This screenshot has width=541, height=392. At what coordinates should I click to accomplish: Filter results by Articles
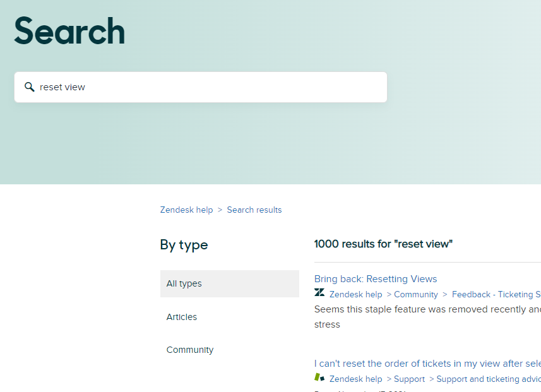[182, 317]
